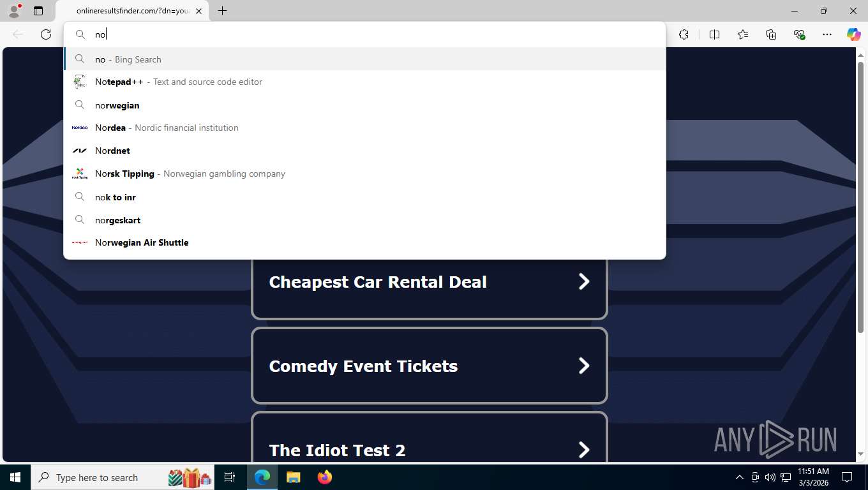Open Task View on the taskbar
868x490 pixels.
pyautogui.click(x=230, y=477)
